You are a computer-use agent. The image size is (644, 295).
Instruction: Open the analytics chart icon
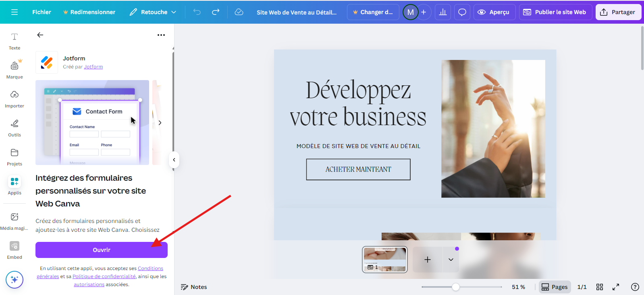tap(443, 12)
